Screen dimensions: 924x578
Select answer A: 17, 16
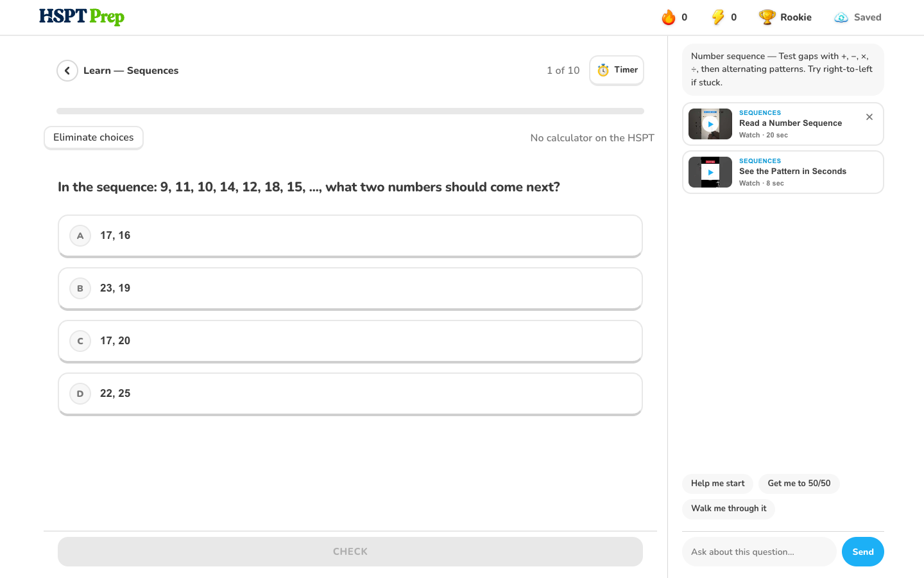pos(350,236)
